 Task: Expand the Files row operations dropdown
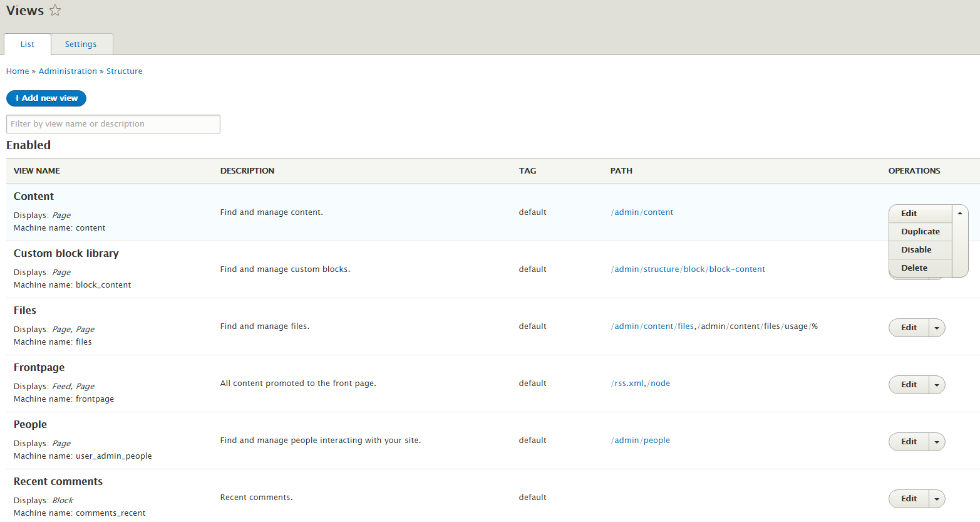(937, 328)
